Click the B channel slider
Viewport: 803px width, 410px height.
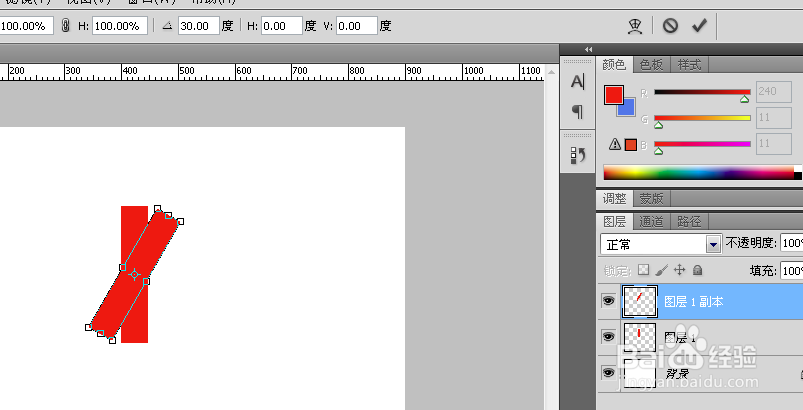pyautogui.click(x=702, y=144)
